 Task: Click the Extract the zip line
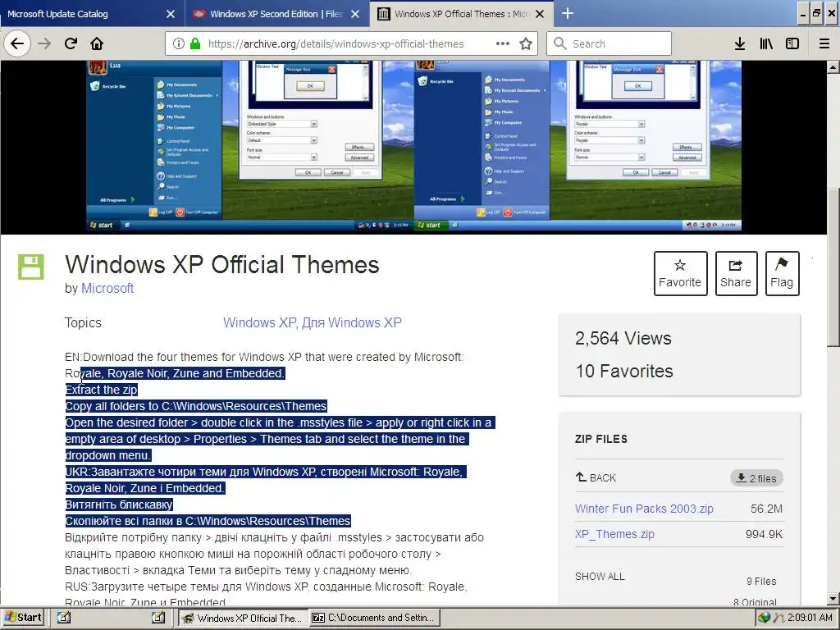[x=101, y=390]
